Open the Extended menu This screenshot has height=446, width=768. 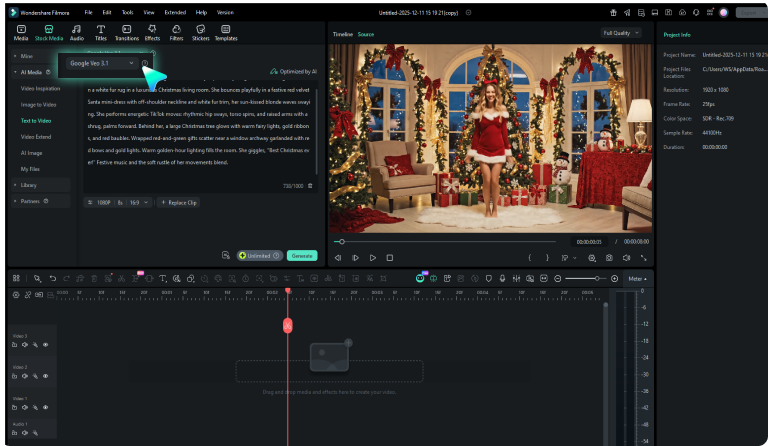(x=175, y=12)
